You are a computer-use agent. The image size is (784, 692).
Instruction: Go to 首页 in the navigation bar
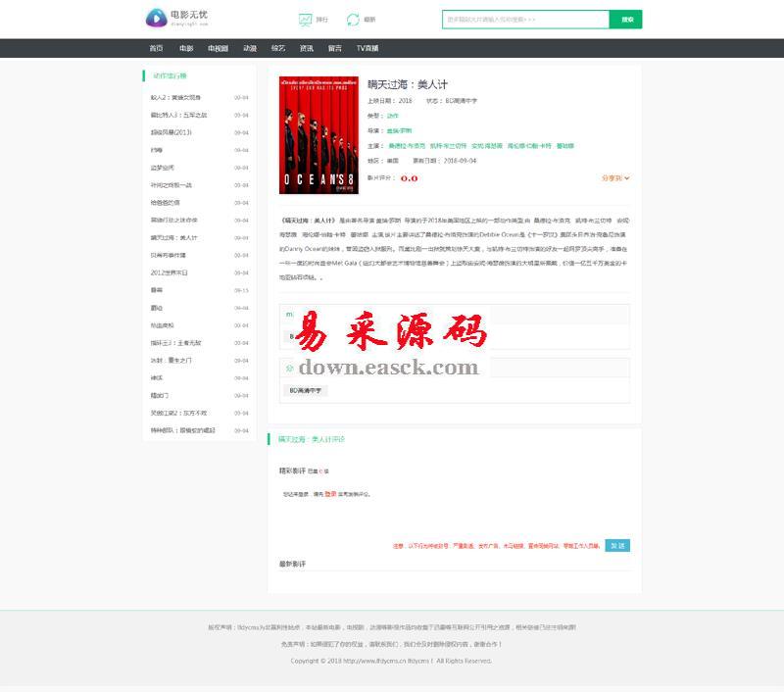coord(156,48)
